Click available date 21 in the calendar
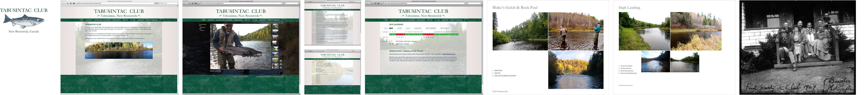 pos(435,32)
